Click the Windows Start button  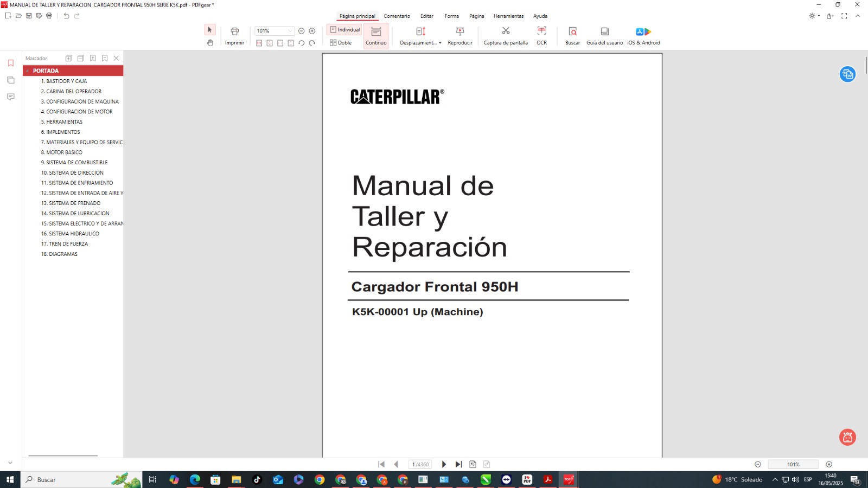(10, 479)
